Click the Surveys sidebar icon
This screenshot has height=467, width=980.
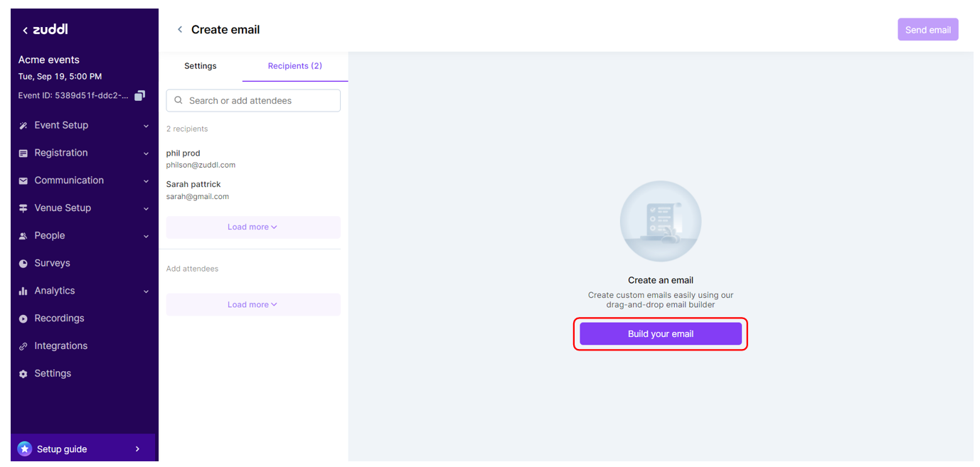coord(23,262)
